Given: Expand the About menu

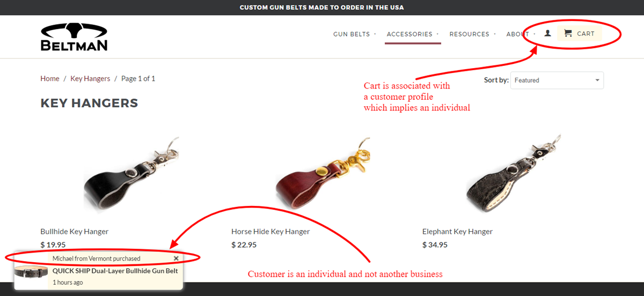Looking at the screenshot, I should click(x=517, y=34).
